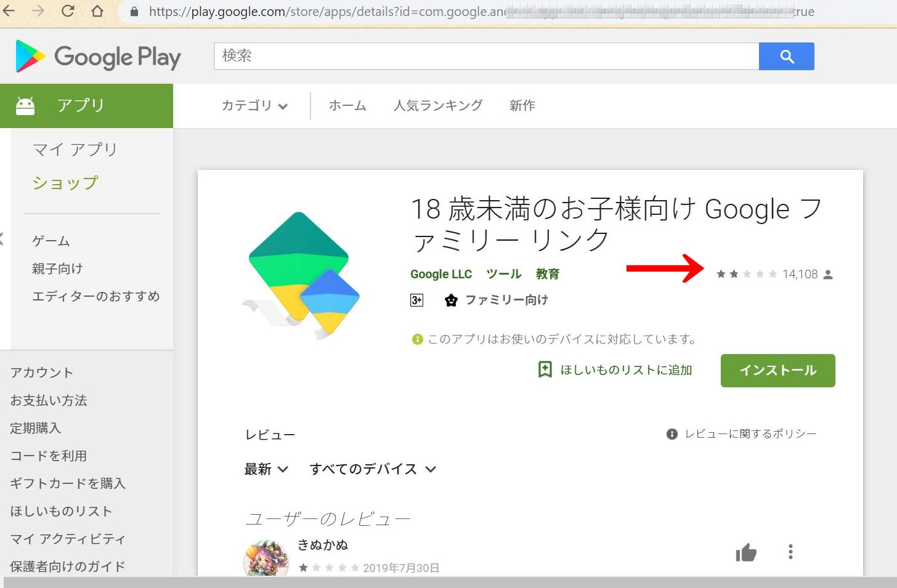This screenshot has width=897, height=588.
Task: Open マイ アプリ in sidebar
Action: (x=75, y=150)
